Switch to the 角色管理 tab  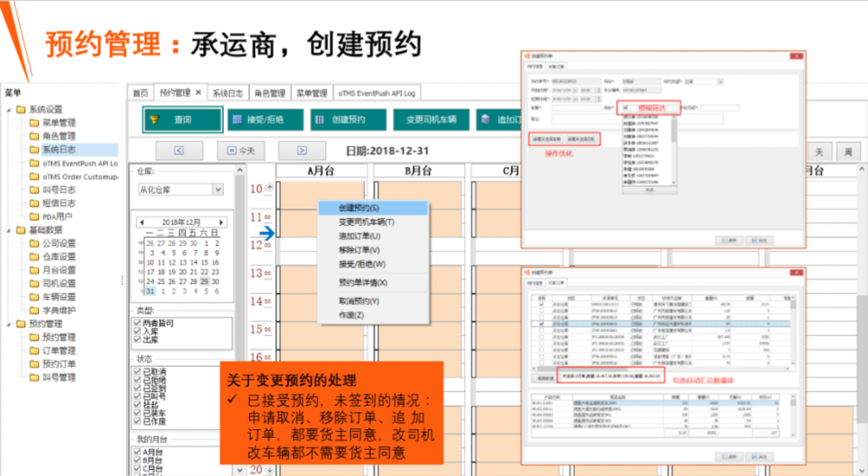269,93
